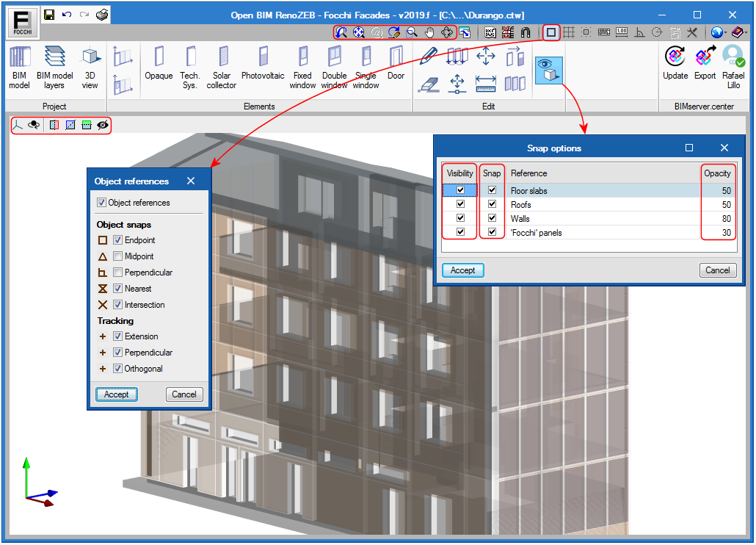
Task: Choose the Photovoltaic panel element
Action: coord(263,62)
